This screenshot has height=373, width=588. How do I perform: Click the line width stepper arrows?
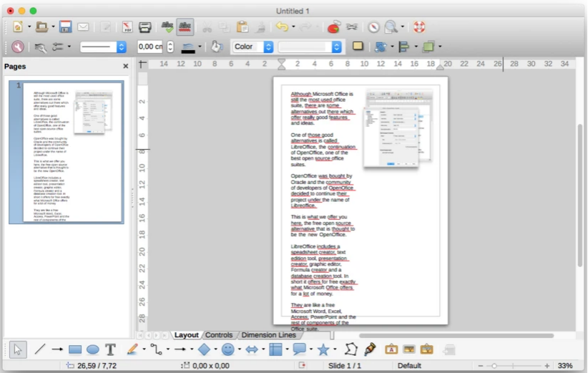[x=170, y=47]
